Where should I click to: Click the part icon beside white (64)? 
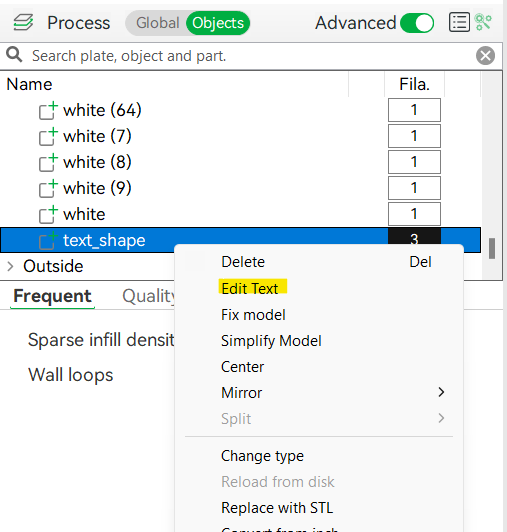[48, 111]
